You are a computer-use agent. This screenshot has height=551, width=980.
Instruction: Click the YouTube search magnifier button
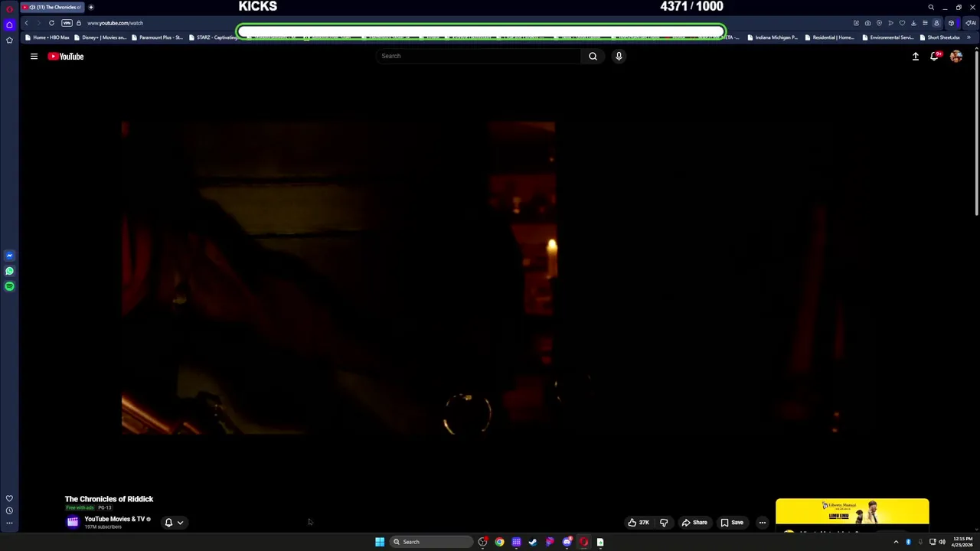(x=593, y=56)
